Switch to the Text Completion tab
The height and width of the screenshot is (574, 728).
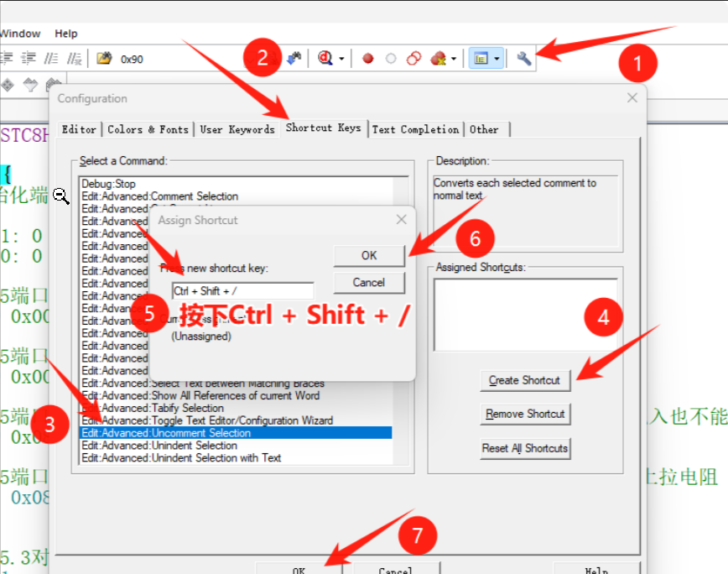click(x=415, y=129)
